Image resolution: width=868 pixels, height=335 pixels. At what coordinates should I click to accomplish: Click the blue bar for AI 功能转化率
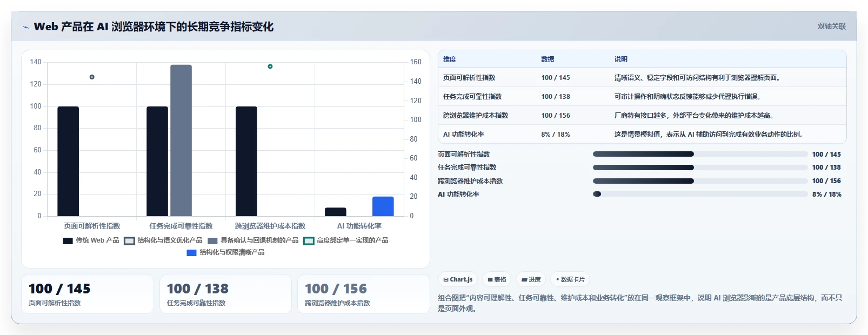pyautogui.click(x=383, y=206)
